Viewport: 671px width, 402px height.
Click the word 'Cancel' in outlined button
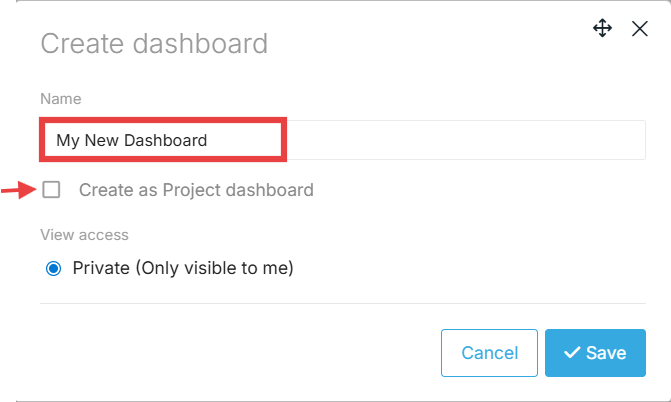click(x=490, y=353)
